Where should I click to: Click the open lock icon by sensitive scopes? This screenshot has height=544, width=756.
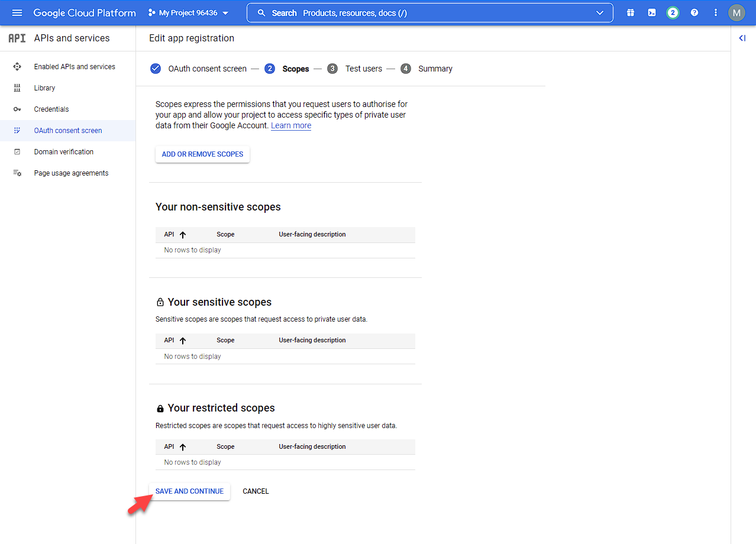[x=160, y=302]
